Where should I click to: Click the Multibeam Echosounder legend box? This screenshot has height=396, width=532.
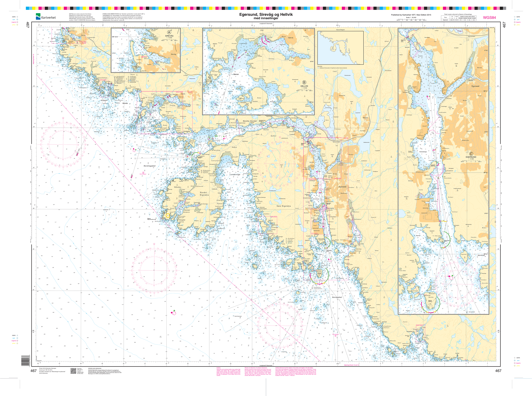coord(318,68)
